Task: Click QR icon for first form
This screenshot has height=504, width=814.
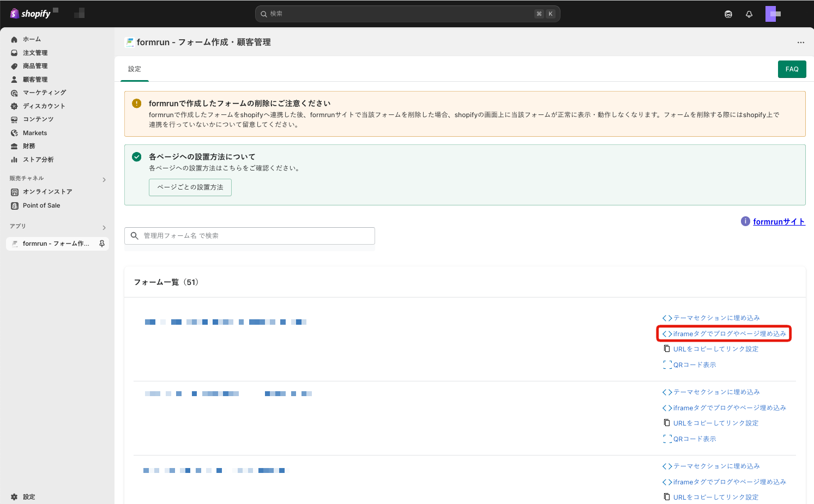Action: 667,365
